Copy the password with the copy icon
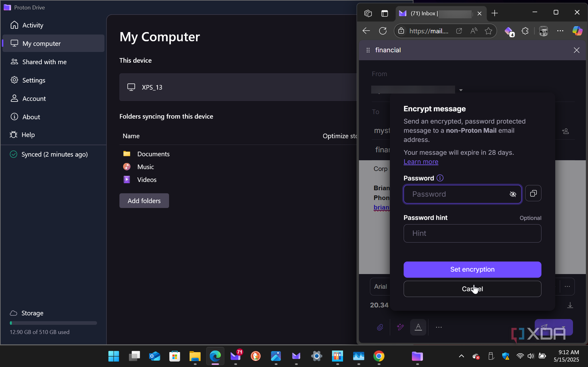 coord(533,193)
